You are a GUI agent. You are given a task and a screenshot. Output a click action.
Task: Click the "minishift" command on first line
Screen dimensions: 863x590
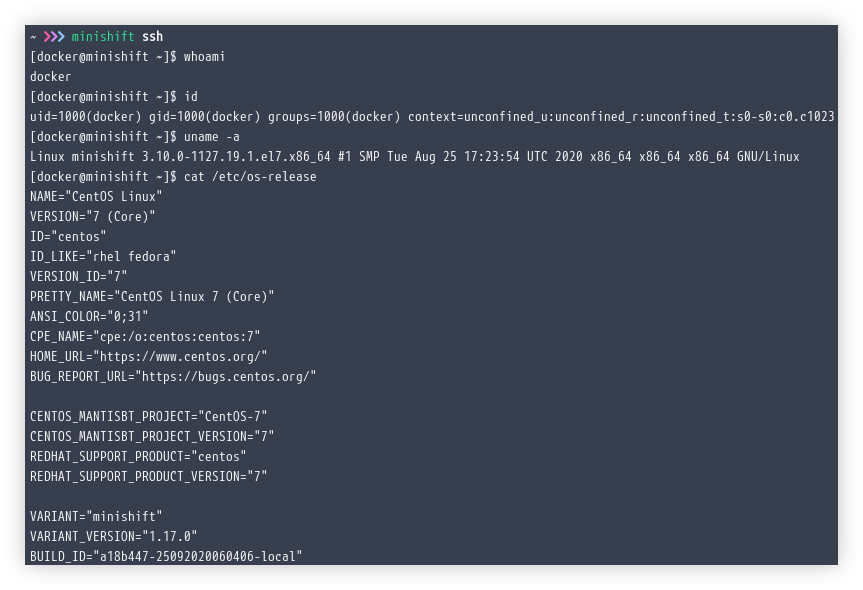pyautogui.click(x=102, y=37)
